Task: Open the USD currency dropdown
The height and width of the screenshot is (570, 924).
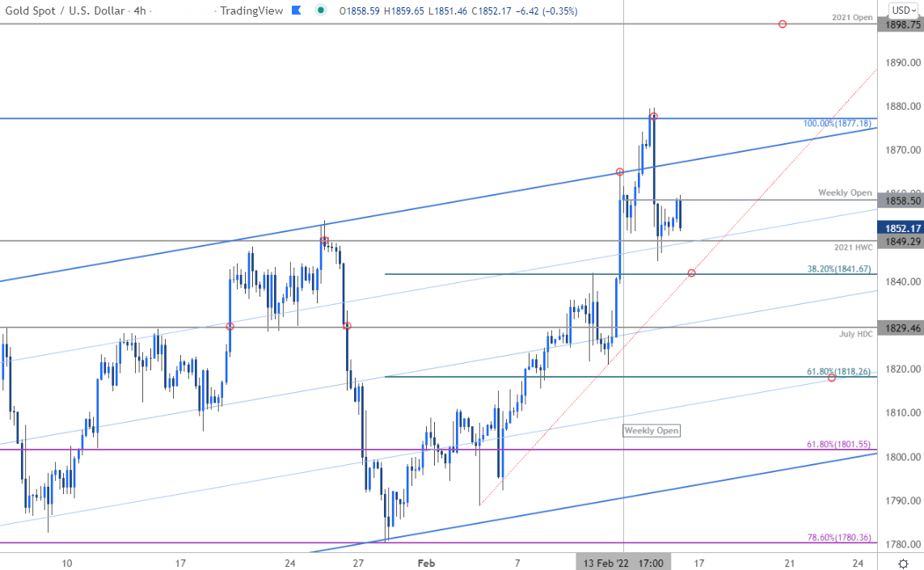Action: [x=903, y=10]
